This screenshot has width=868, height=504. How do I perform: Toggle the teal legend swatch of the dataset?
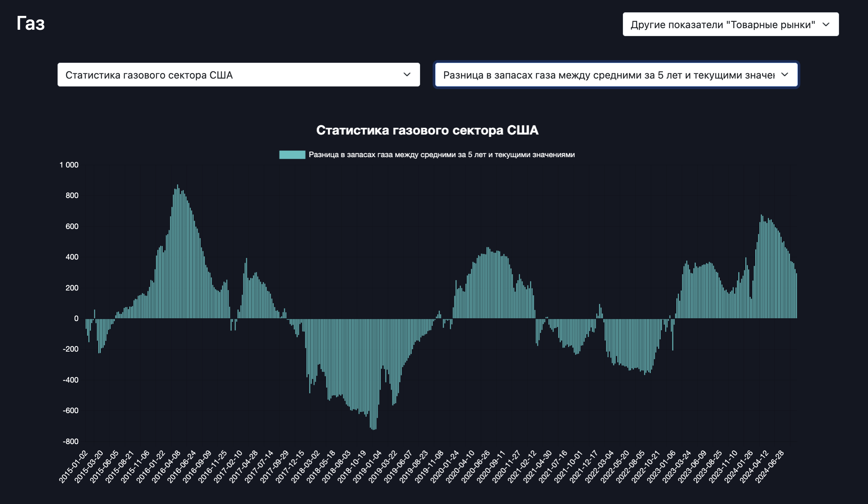[x=292, y=155]
